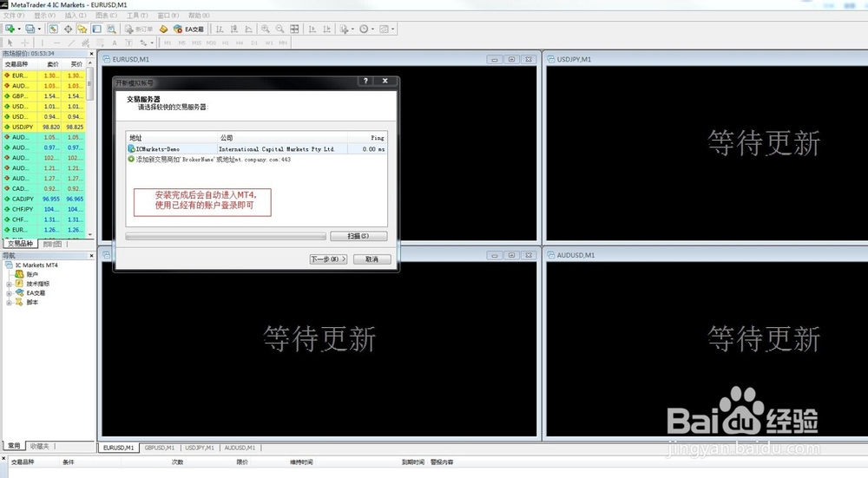
Task: Open the 插入 menu
Action: pos(76,16)
